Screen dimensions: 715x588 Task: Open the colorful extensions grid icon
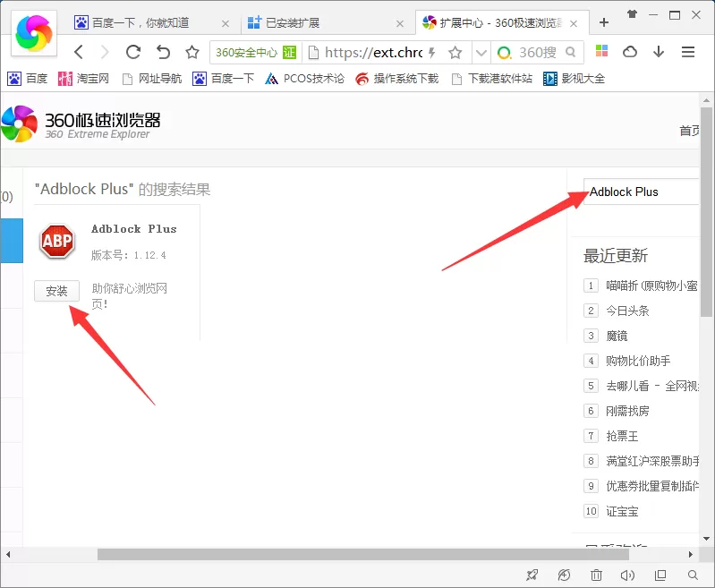602,51
